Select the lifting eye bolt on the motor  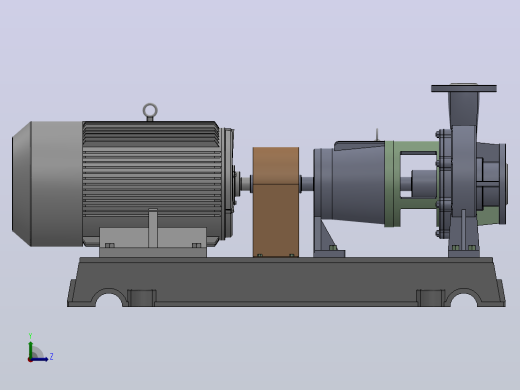point(150,112)
